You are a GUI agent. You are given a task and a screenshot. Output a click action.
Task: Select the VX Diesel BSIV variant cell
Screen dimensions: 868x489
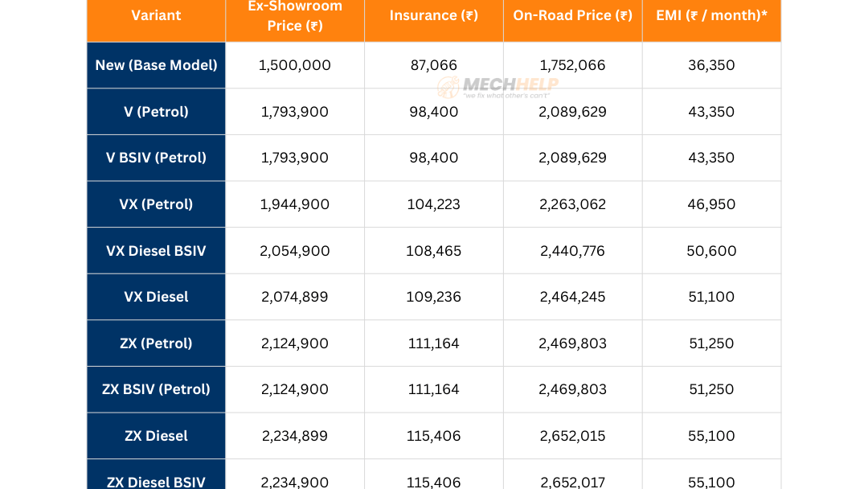tap(156, 251)
